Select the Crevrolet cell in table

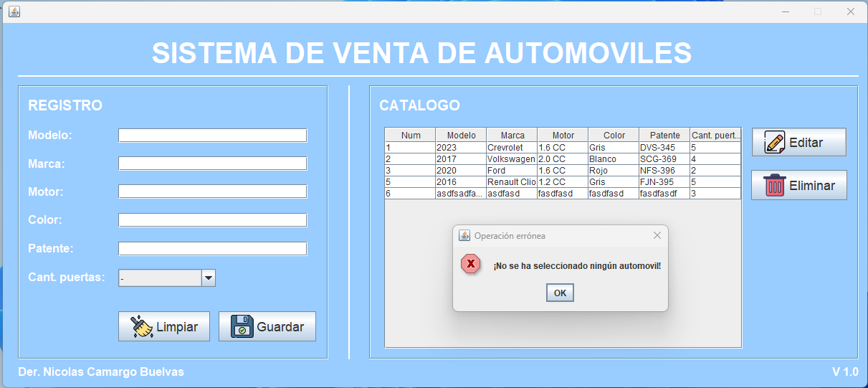click(x=512, y=148)
